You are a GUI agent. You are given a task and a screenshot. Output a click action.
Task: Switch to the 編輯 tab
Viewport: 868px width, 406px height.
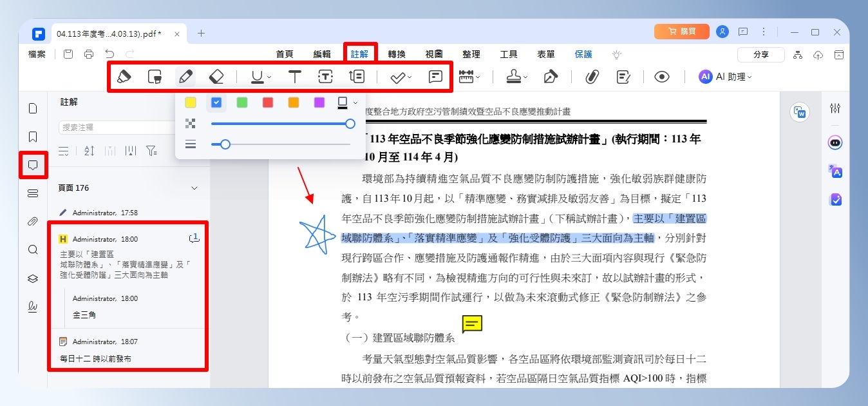coord(322,55)
